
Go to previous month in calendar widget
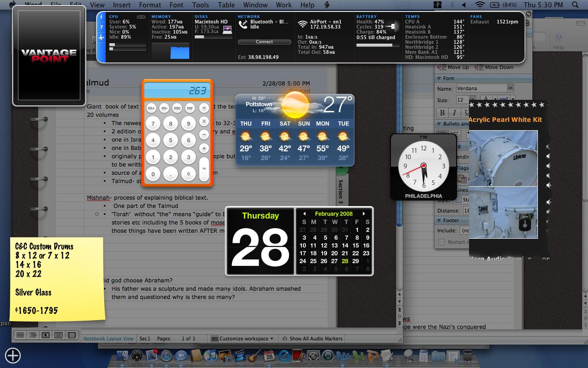click(x=304, y=214)
